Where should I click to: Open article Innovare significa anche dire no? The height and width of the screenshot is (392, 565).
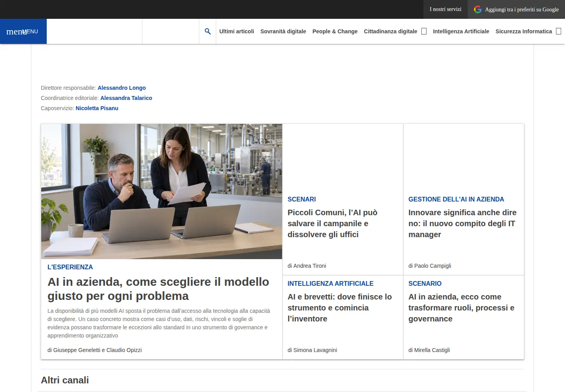coord(463,223)
